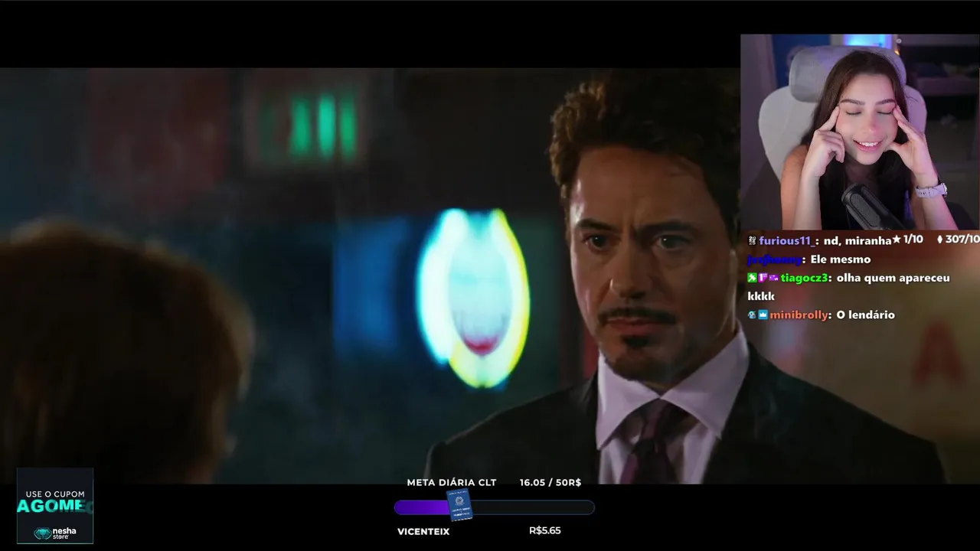Viewport: 980px width, 551px height.
Task: Open tiagocz3 username in chat
Action: (x=805, y=278)
